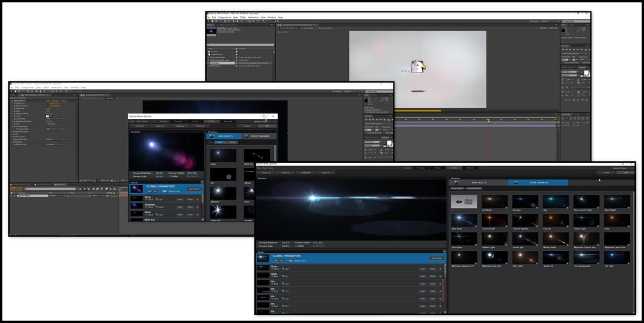The width and height of the screenshot is (644, 323).
Task: Choose the Side Anamorphic preset thumbnail
Action: [586, 258]
